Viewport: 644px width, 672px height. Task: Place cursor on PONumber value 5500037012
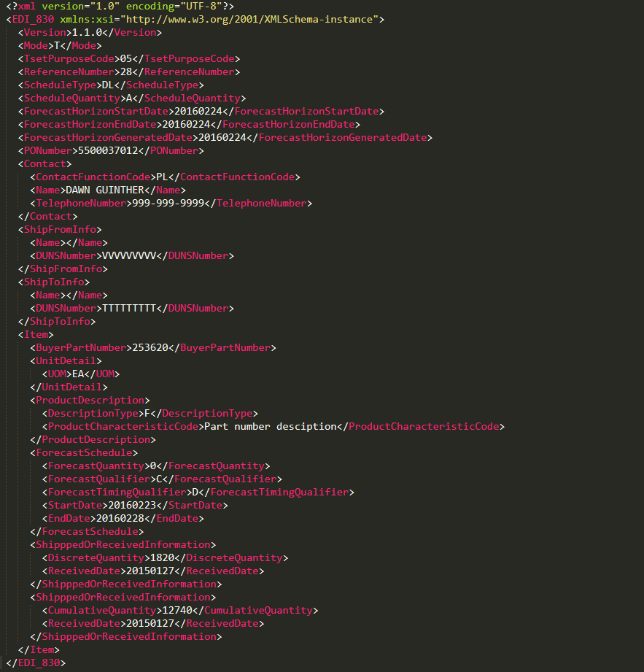click(x=120, y=150)
